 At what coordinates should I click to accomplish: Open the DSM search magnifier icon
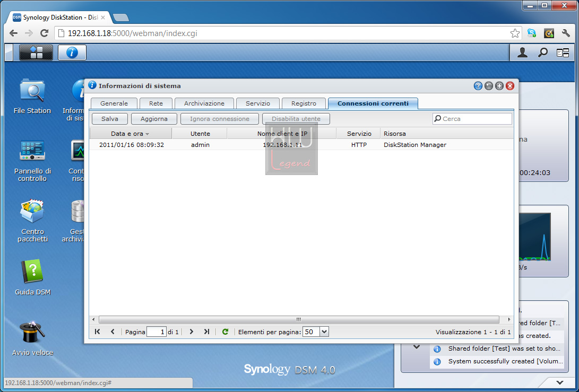pyautogui.click(x=542, y=53)
